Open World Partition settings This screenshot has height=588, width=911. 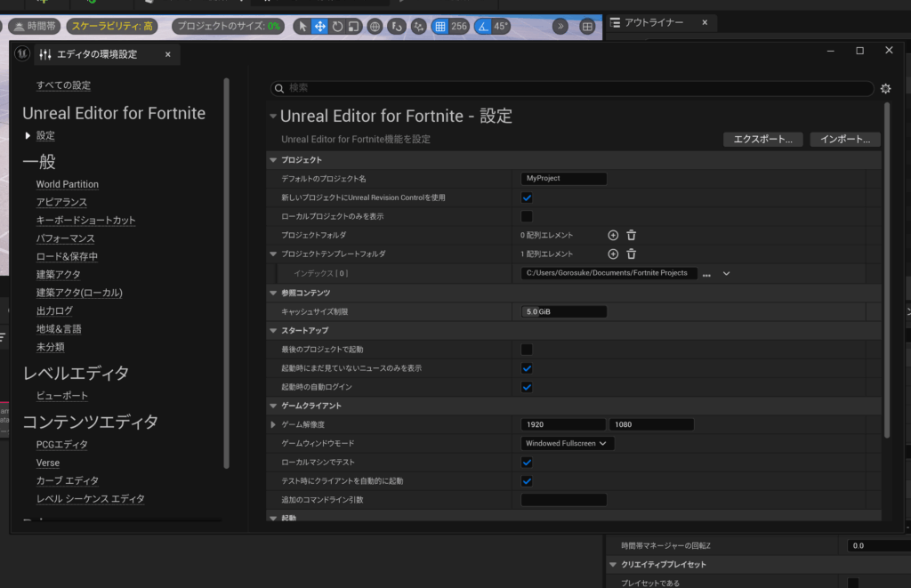[x=68, y=184]
